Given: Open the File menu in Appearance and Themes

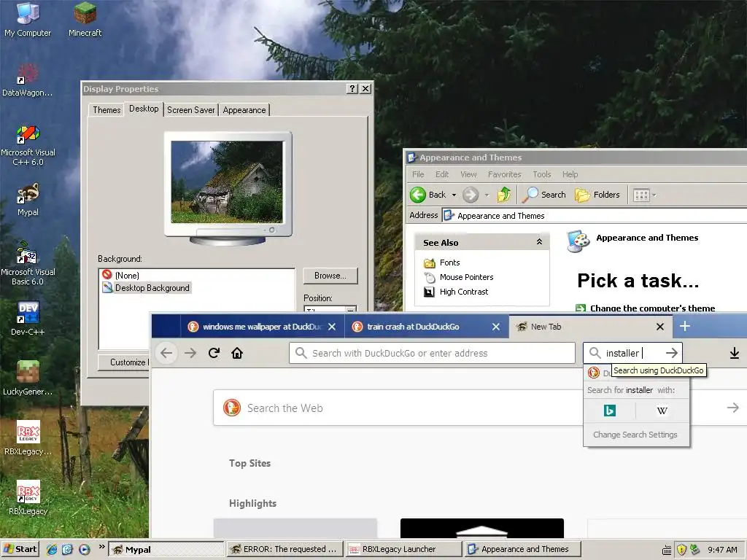Looking at the screenshot, I should pyautogui.click(x=418, y=174).
